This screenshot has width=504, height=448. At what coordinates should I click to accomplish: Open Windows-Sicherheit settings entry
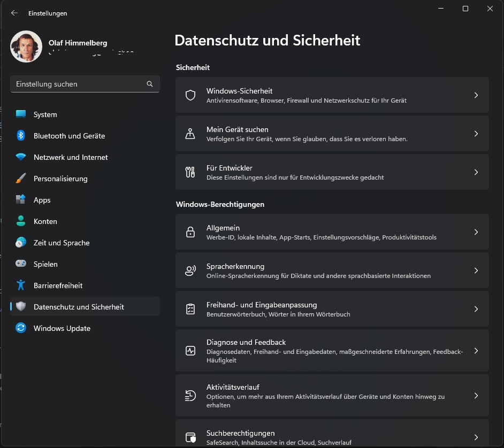point(332,95)
